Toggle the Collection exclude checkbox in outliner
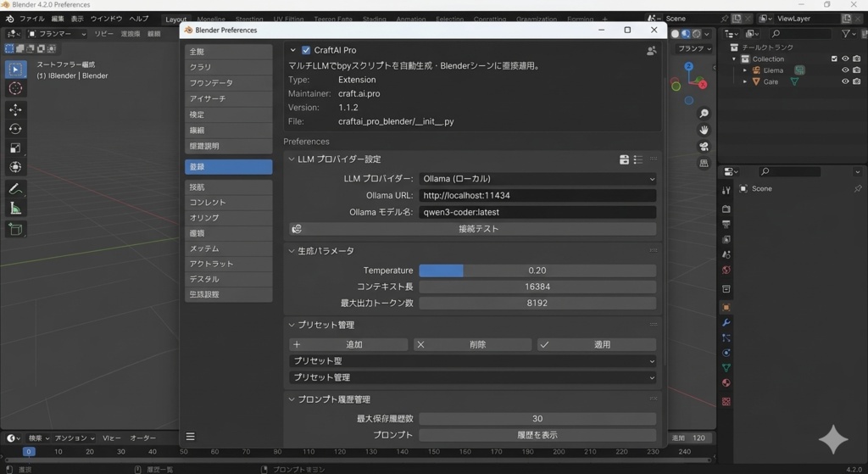Viewport: 868px width, 474px height. pos(834,59)
